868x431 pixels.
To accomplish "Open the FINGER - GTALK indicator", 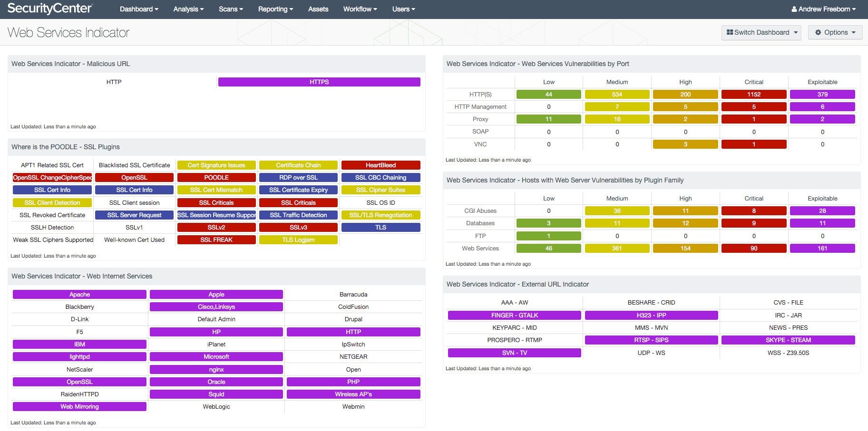I will click(x=515, y=316).
